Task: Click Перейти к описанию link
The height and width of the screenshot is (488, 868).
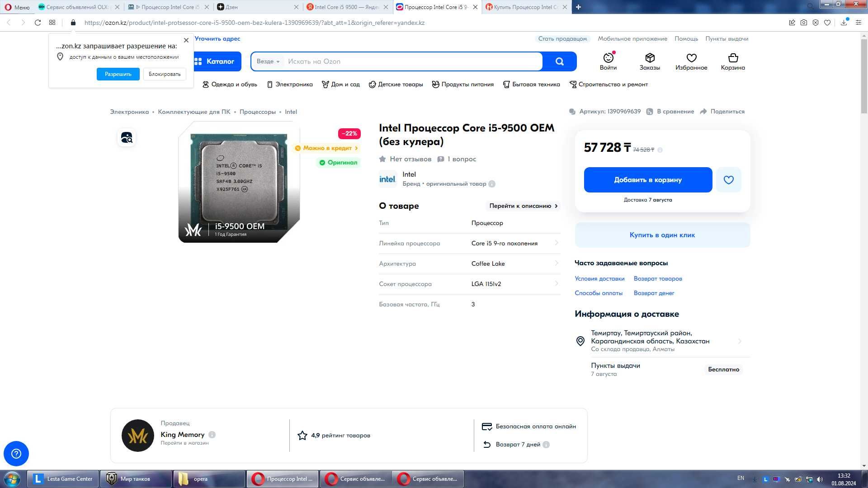Action: click(524, 206)
